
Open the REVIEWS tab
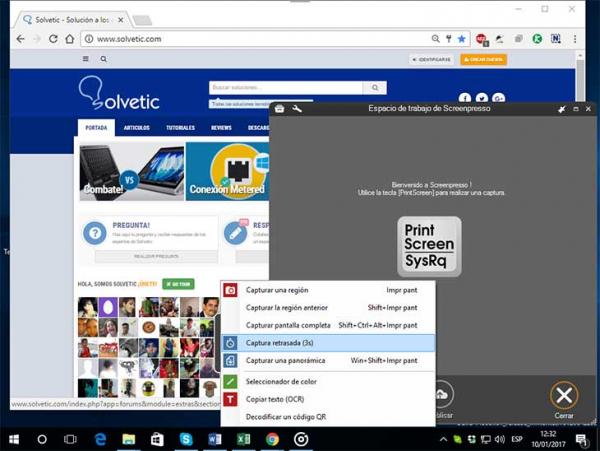tap(221, 128)
